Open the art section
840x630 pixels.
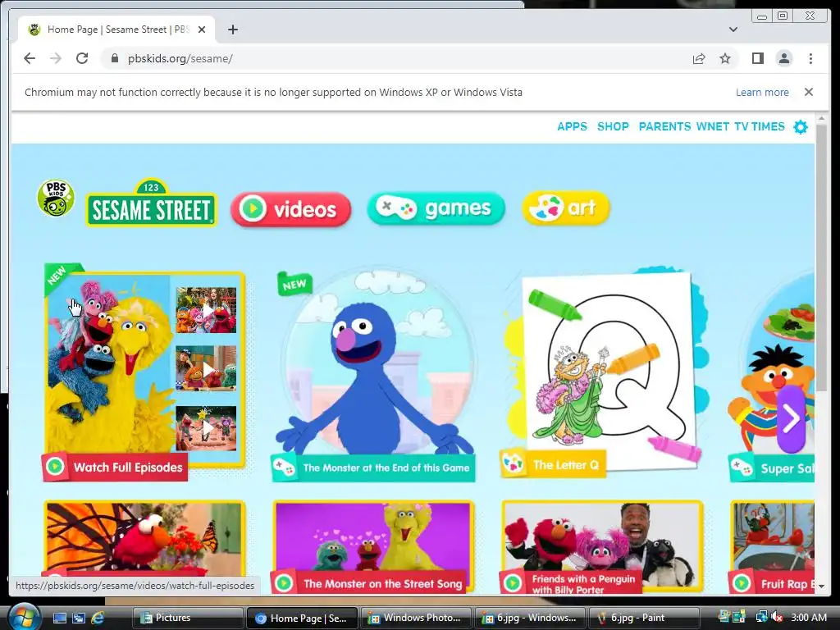pos(566,208)
